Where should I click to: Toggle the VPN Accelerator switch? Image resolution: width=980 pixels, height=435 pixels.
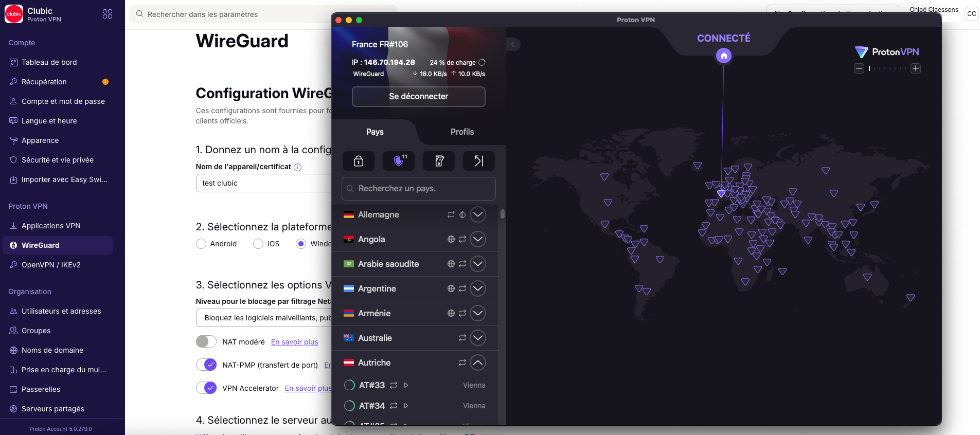206,388
